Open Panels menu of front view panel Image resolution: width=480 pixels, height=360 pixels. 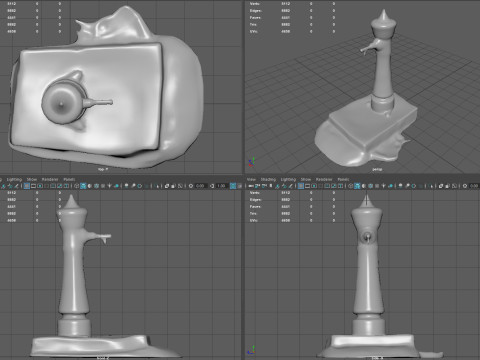click(x=343, y=179)
